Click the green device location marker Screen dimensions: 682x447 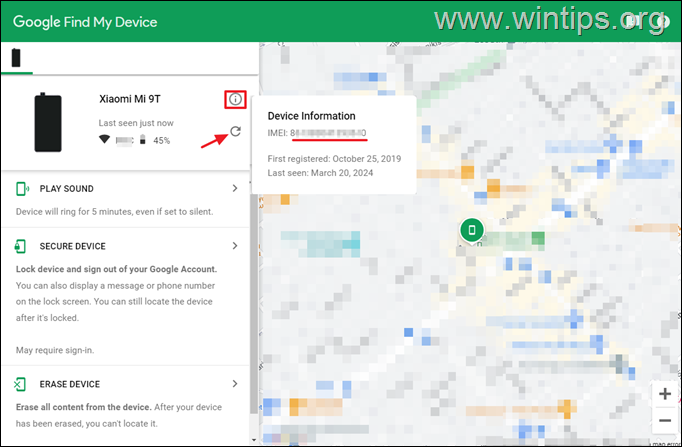pyautogui.click(x=471, y=230)
